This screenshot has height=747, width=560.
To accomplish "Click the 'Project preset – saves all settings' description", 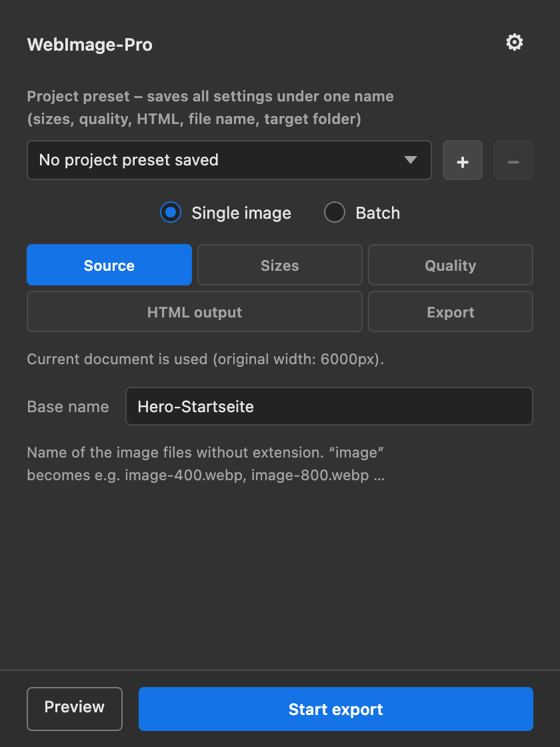I will (x=210, y=107).
